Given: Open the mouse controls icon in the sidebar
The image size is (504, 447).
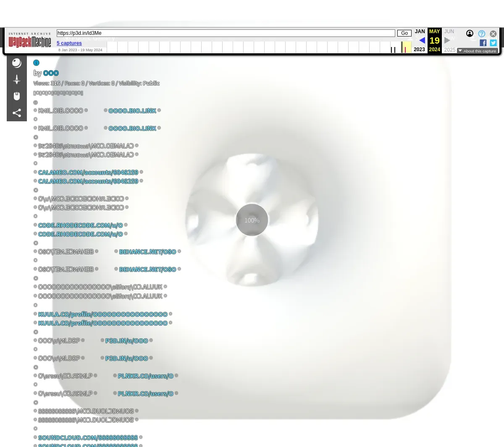Looking at the screenshot, I should [17, 96].
